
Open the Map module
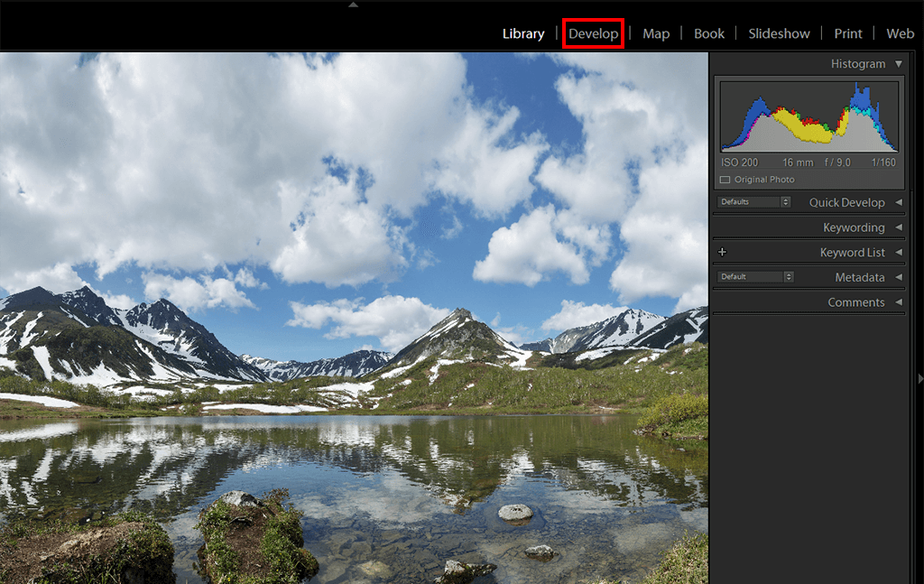[x=656, y=33]
